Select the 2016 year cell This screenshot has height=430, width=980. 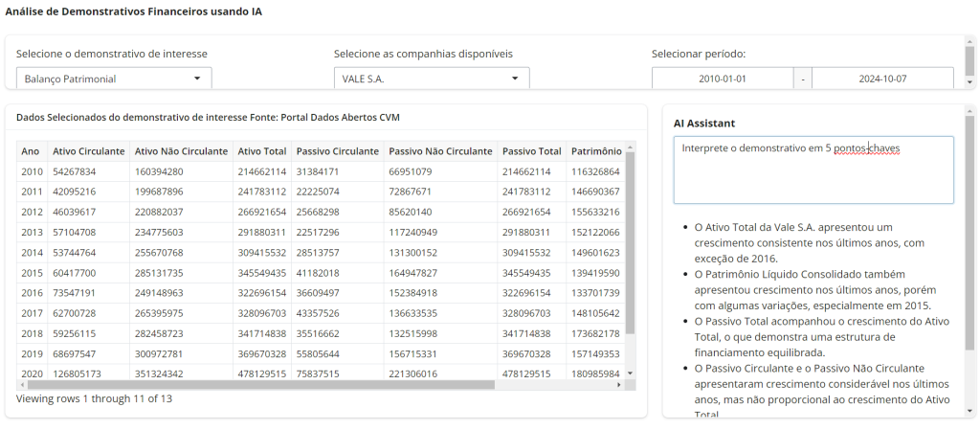point(30,293)
